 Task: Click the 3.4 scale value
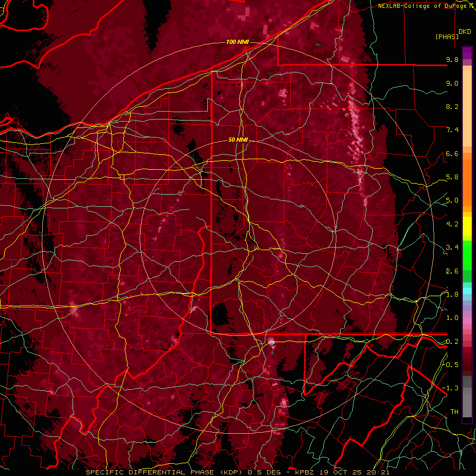tap(452, 248)
